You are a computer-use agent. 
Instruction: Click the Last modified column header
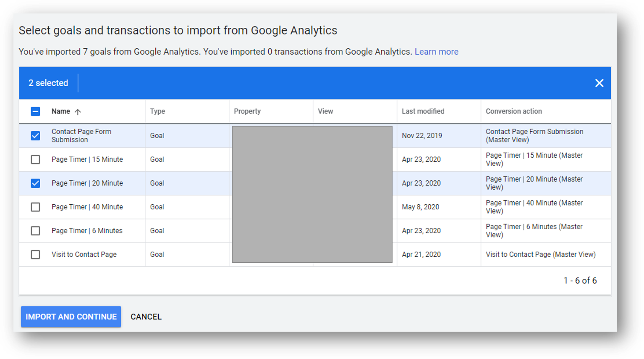point(423,111)
